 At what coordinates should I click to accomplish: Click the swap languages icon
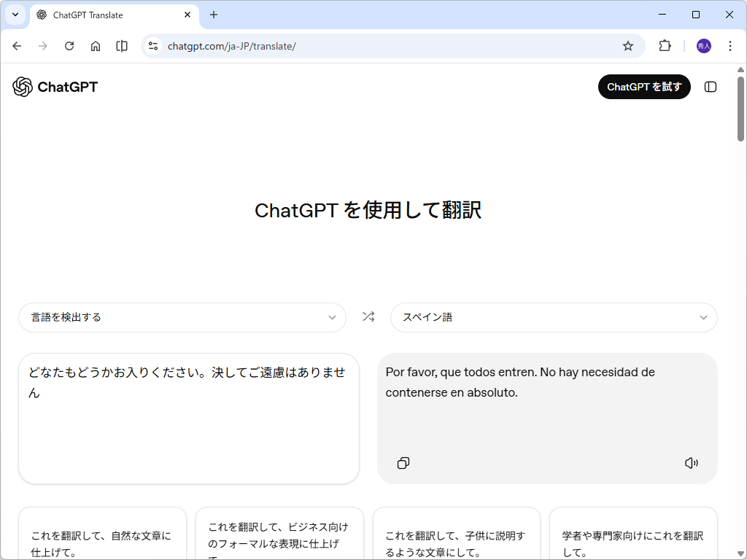point(368,316)
